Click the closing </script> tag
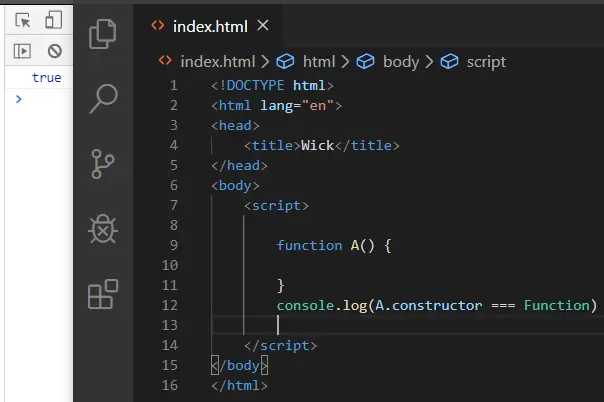 [280, 345]
